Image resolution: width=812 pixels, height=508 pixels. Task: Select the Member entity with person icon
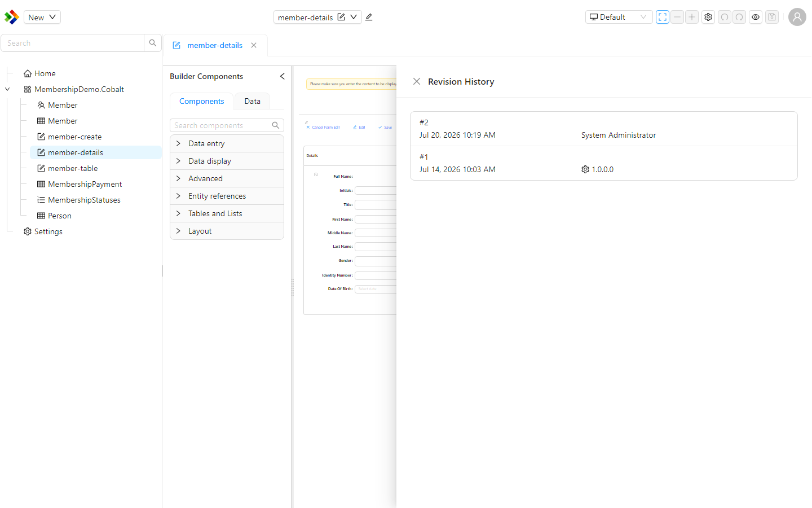pyautogui.click(x=63, y=105)
